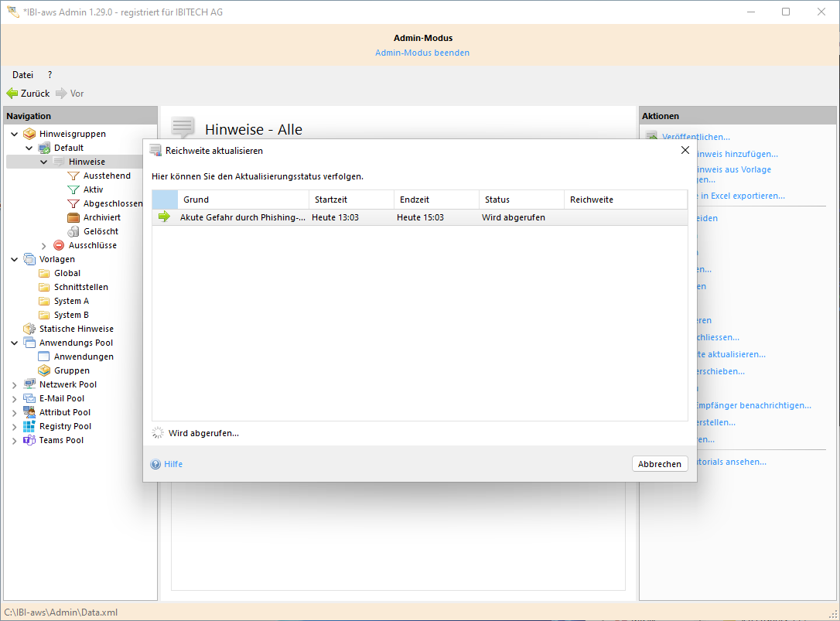Select the Ausstehend filter icon

coord(73,176)
